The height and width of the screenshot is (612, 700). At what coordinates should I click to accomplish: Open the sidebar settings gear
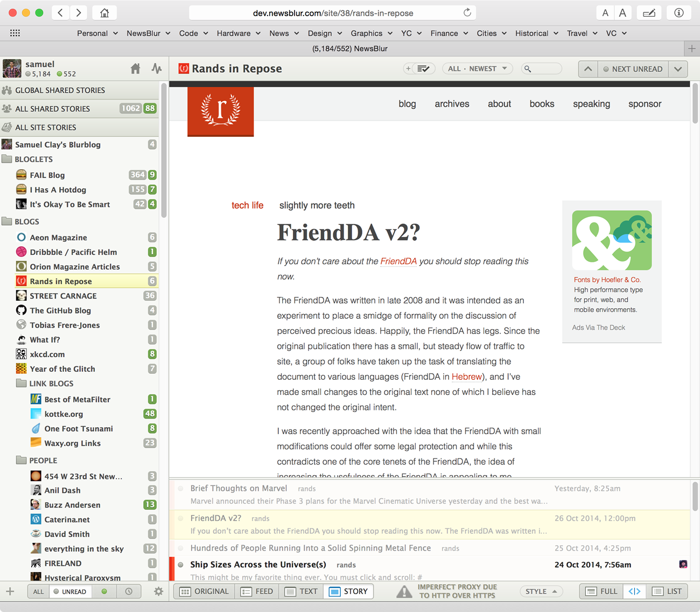click(158, 591)
